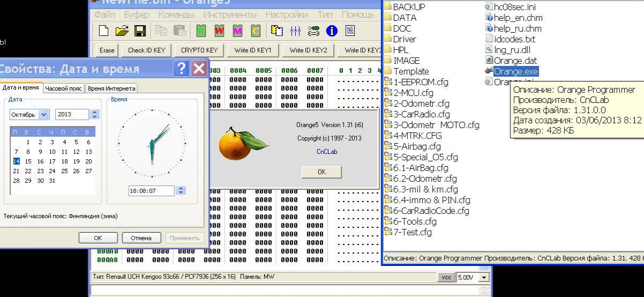Open the Буфер menu
This screenshot has width=644, height=297.
[x=137, y=14]
